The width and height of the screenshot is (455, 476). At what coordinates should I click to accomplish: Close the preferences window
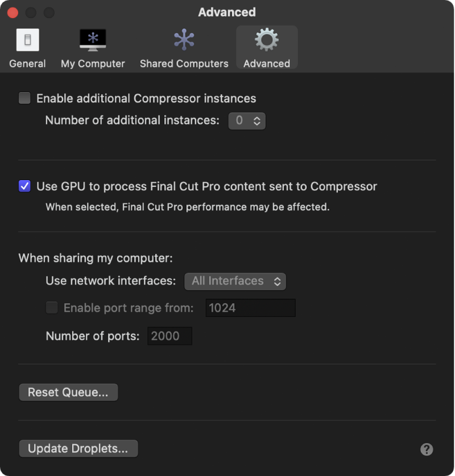12,12
